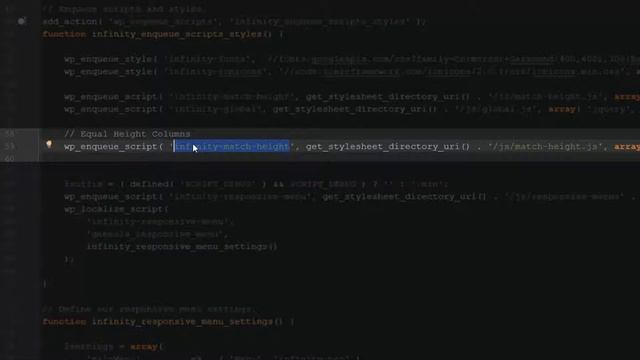Click '// Enqueue scripts and styles' comment
Viewport: 640px width, 360px height.
coord(124,9)
